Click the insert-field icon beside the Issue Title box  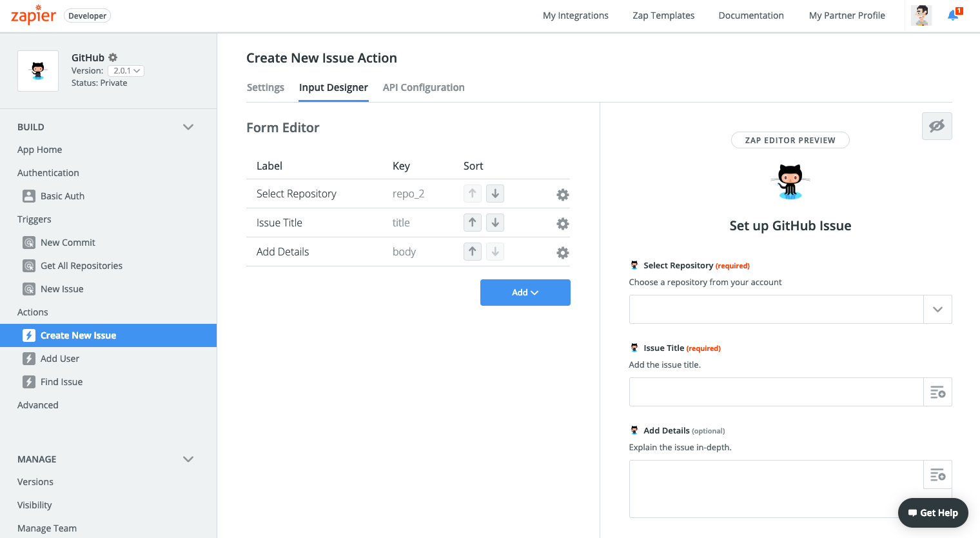coord(937,392)
